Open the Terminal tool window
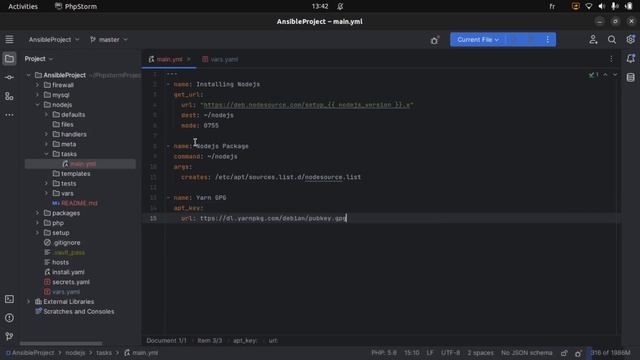Viewport: 640px width, 360px height. pos(9,299)
